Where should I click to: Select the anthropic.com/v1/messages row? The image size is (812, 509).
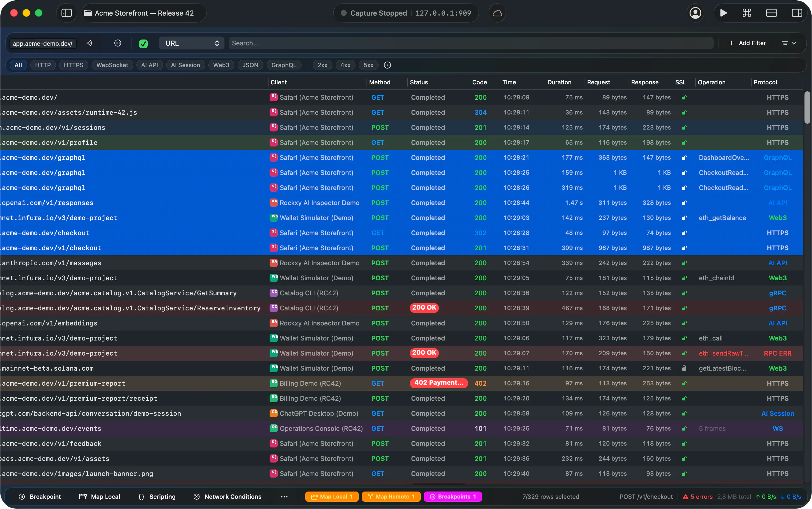click(401, 263)
